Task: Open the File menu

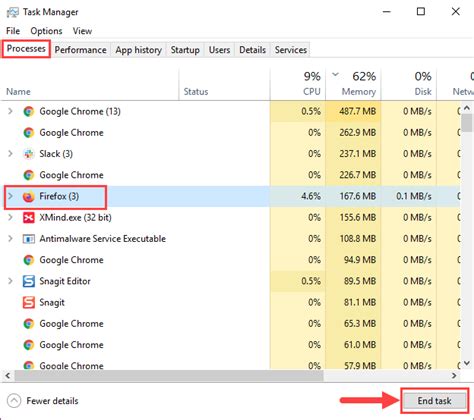Action: point(13,31)
